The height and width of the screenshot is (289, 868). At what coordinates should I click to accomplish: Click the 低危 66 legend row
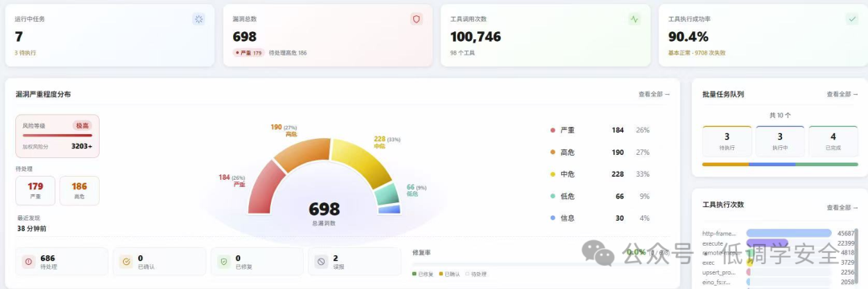point(600,196)
